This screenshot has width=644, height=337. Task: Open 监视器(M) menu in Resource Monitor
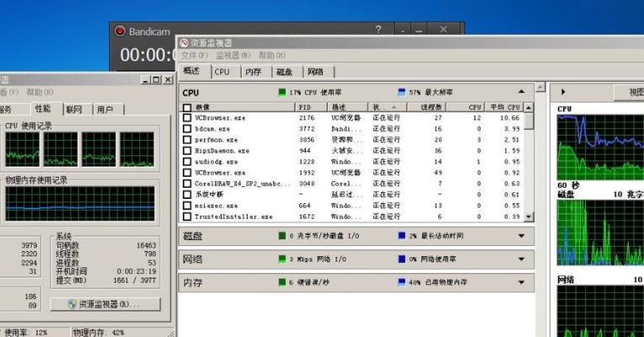233,56
